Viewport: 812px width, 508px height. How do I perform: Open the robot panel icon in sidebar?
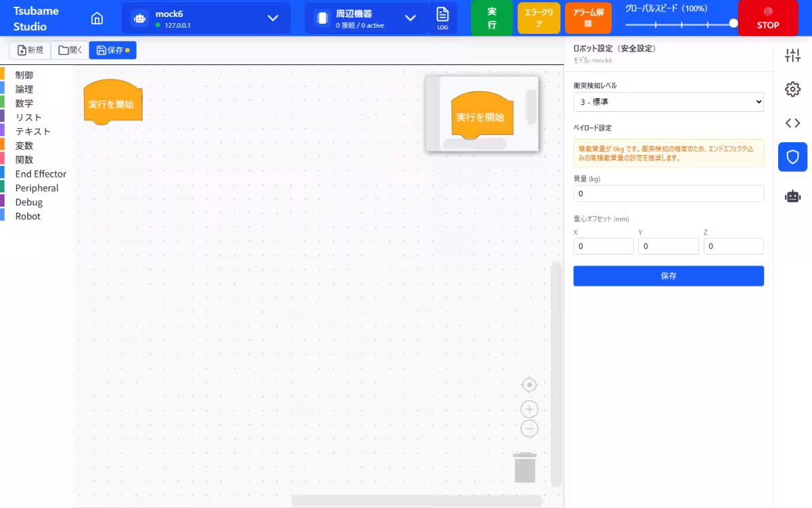pyautogui.click(x=792, y=196)
